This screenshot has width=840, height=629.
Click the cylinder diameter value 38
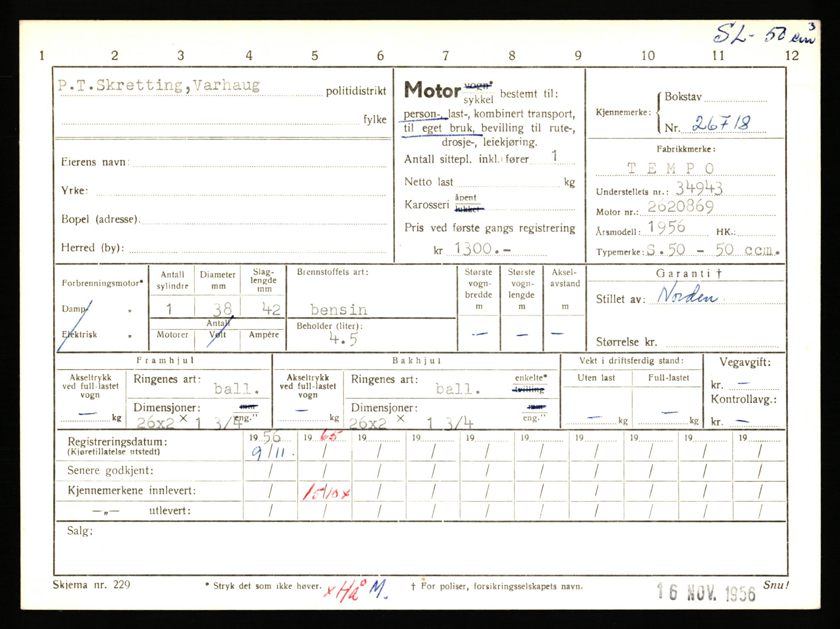(222, 309)
